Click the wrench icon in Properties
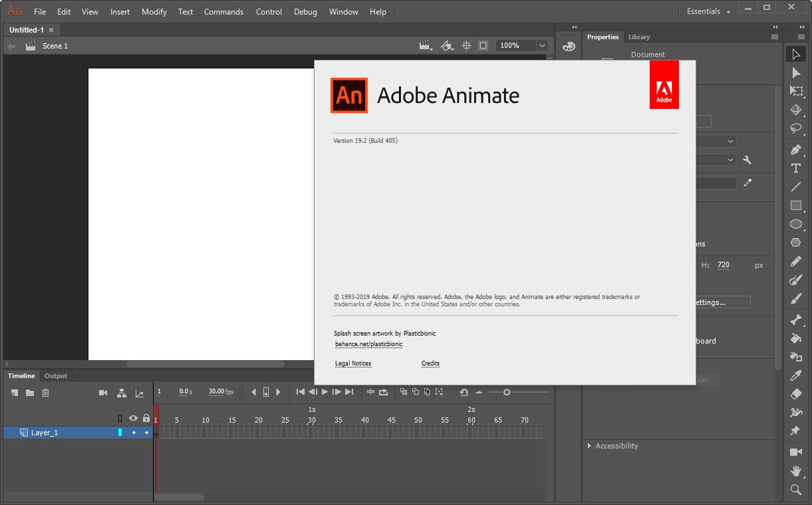 coord(747,159)
